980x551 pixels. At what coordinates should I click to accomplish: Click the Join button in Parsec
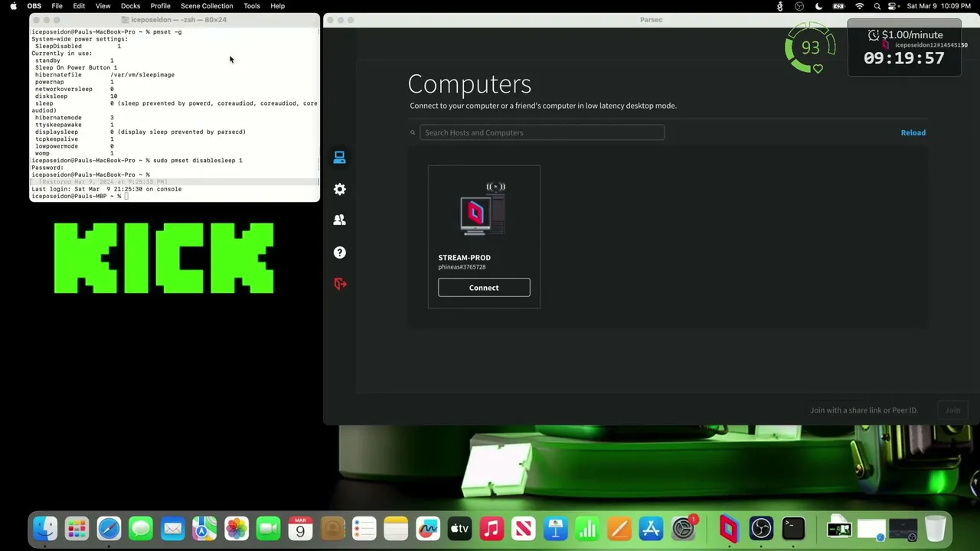point(952,410)
